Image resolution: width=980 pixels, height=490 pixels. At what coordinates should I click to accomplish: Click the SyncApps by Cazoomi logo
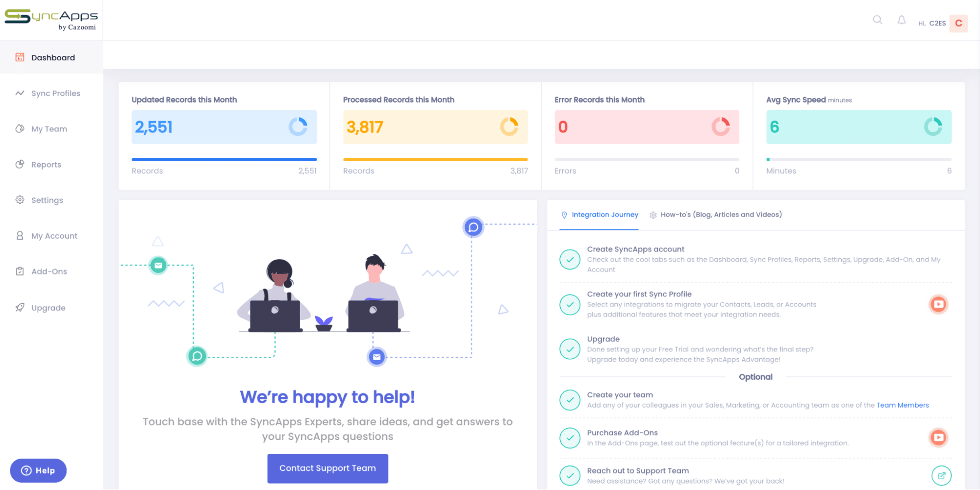point(51,20)
